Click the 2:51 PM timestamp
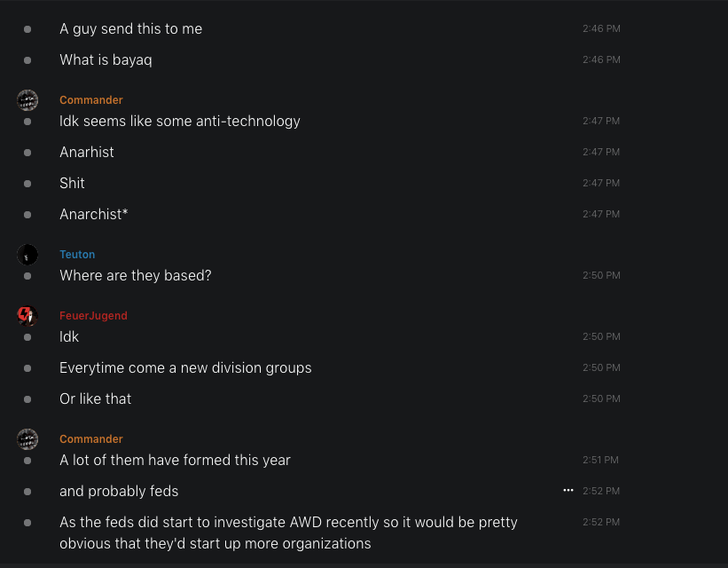This screenshot has height=568, width=728. (601, 461)
